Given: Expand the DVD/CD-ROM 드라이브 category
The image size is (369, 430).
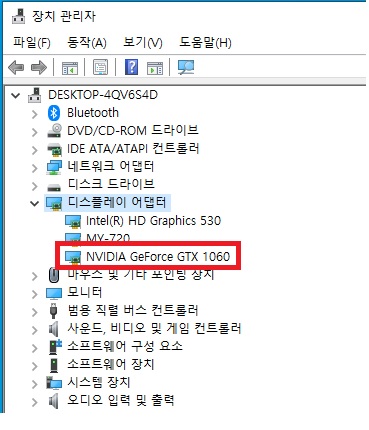Looking at the screenshot, I should coord(35,132).
